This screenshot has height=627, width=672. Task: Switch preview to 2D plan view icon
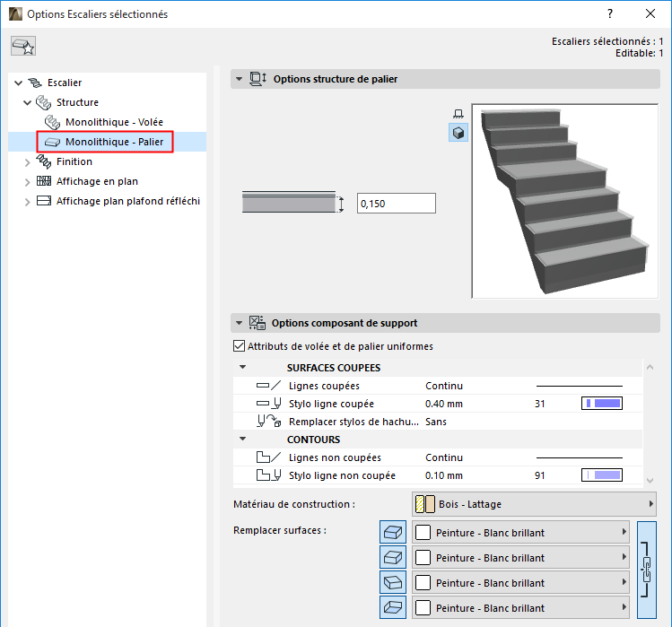pyautogui.click(x=458, y=114)
